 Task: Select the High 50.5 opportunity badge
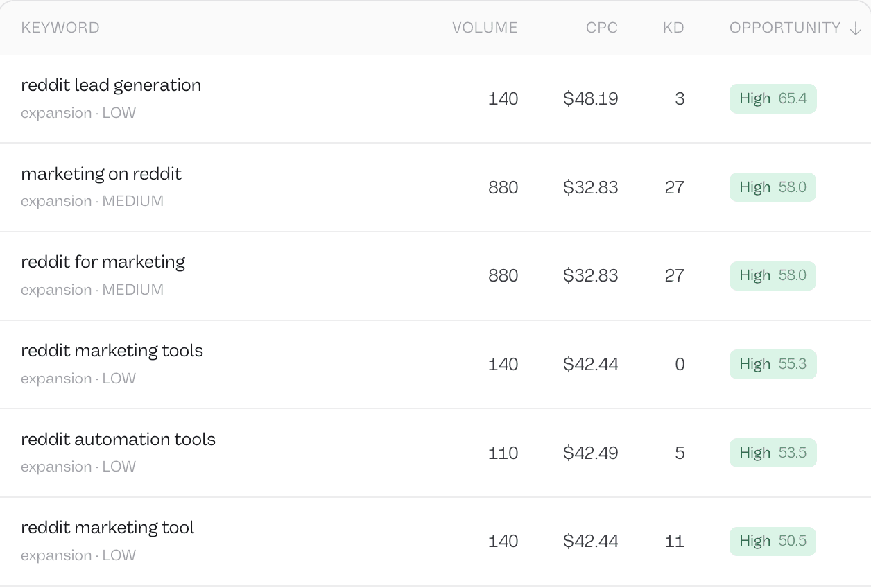773,541
